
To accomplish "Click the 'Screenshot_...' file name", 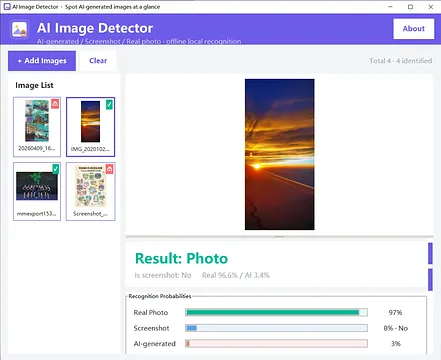I will point(90,214).
